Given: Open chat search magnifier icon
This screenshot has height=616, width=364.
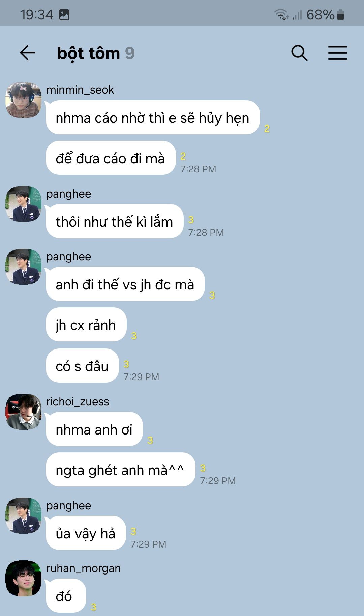Looking at the screenshot, I should coord(299,53).
